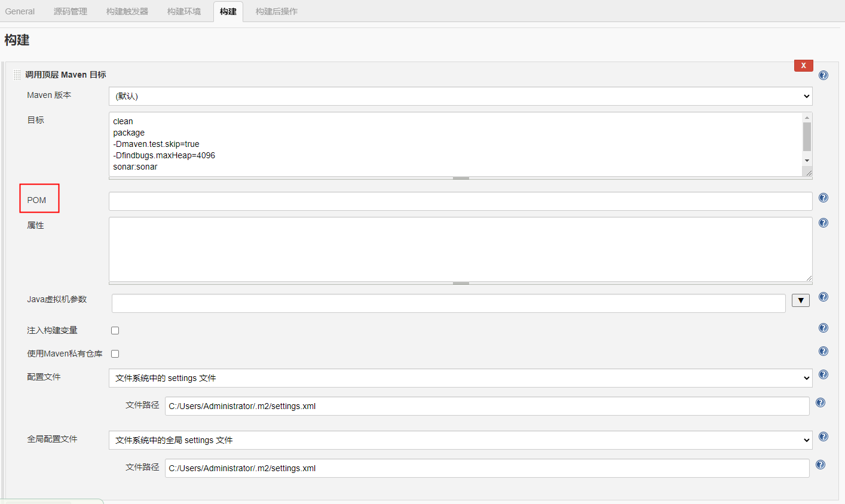Enable 使用Maven私有仓库 checkbox
This screenshot has width=845, height=504.
tap(115, 354)
